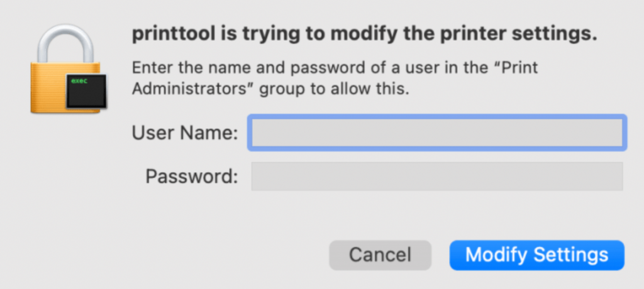Click the word printtool in the heading
Screen dimensions: 644x289
click(x=174, y=35)
